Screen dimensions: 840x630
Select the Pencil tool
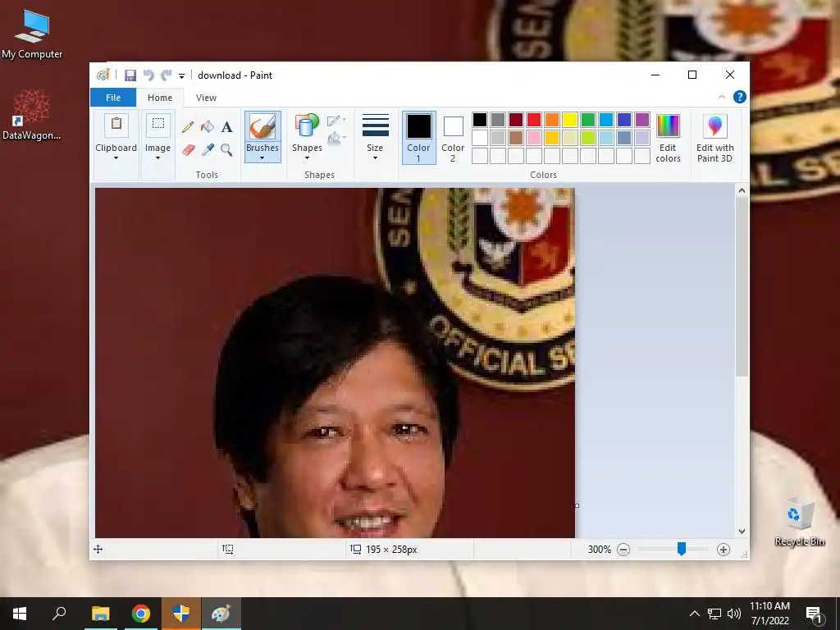pyautogui.click(x=188, y=127)
